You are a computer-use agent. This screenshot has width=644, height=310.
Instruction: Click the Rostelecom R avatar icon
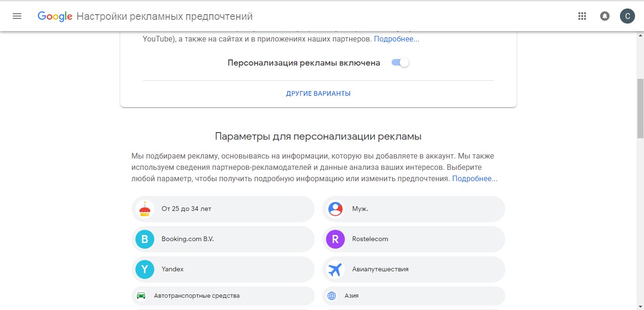(x=335, y=239)
